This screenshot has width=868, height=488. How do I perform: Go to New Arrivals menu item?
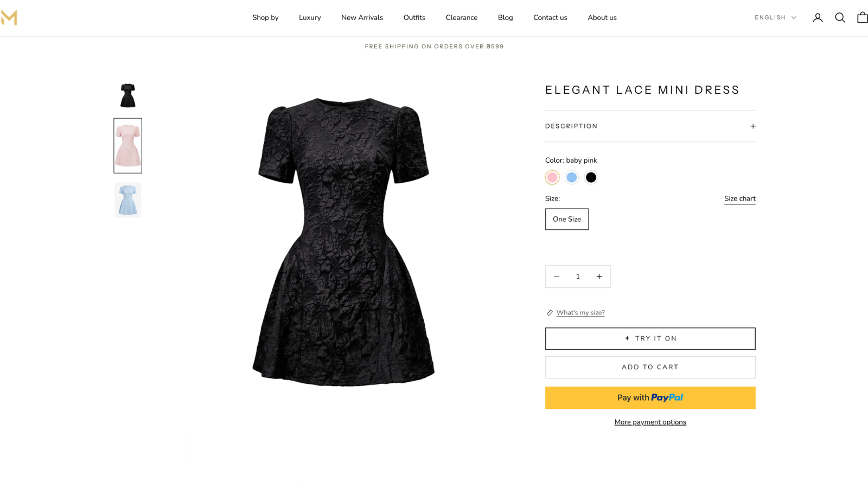point(362,17)
